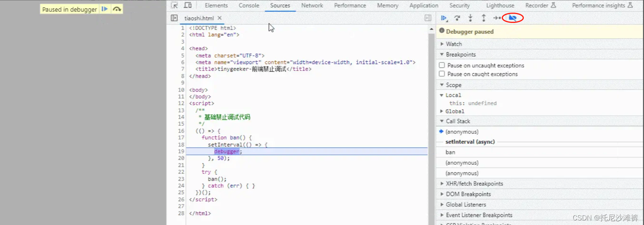
Task: Collapse the Breakpoints section
Action: (539, 55)
